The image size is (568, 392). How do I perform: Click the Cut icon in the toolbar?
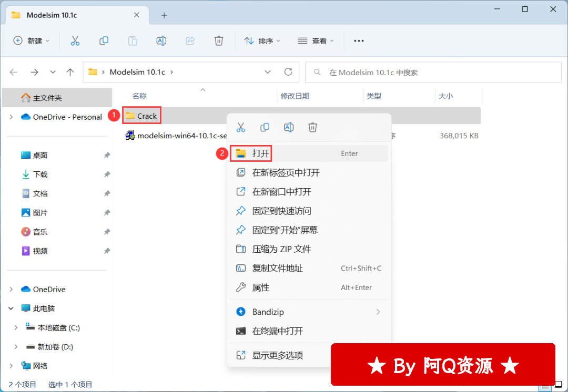[x=75, y=41]
